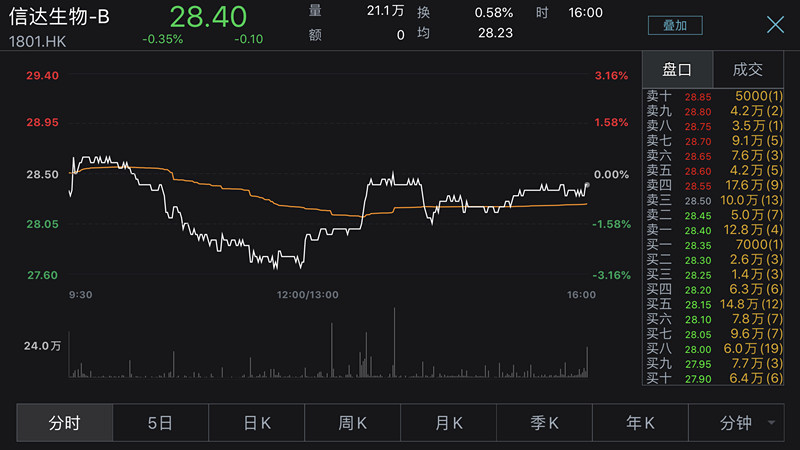
Task: Click the 17.6万 (9) ask quantity
Action: click(x=754, y=185)
